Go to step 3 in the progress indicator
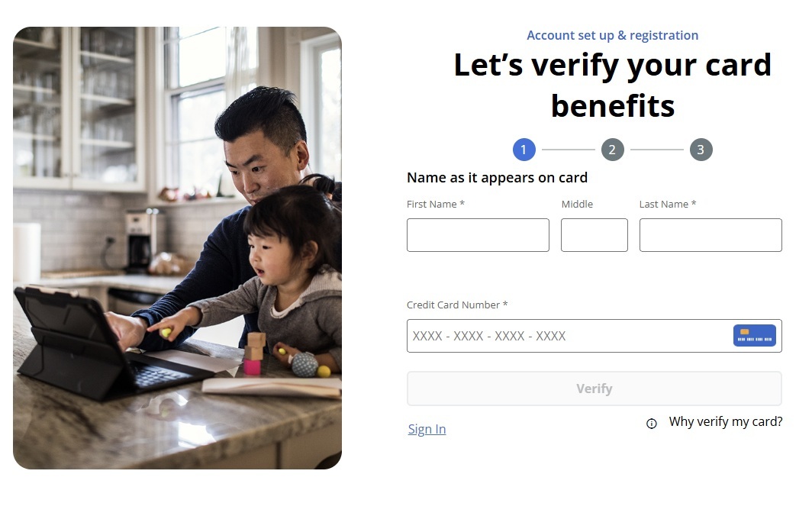Screen dimensions: 812x516 [701, 150]
